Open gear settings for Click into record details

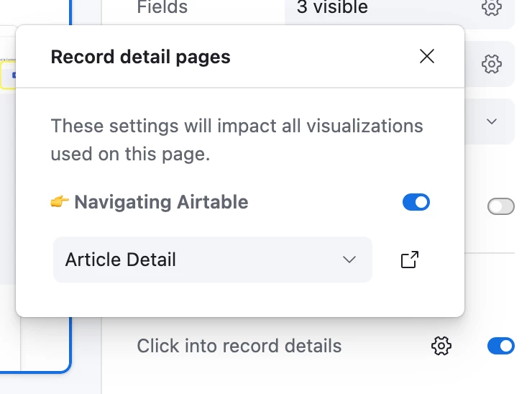[x=441, y=346]
